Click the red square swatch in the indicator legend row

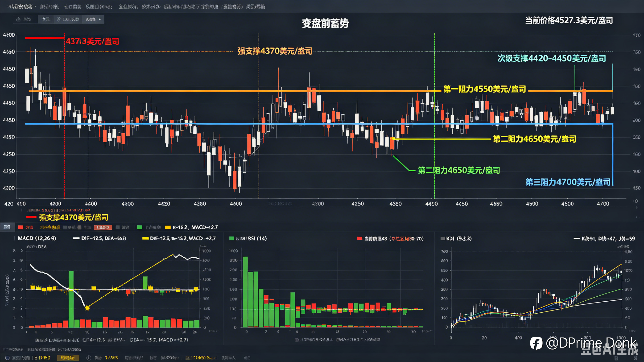[21, 227]
